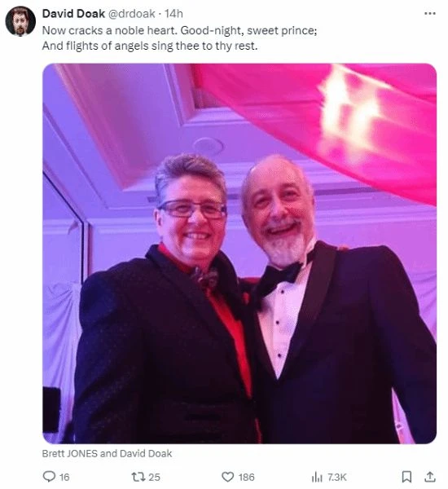Open David Doak display name link

point(73,14)
